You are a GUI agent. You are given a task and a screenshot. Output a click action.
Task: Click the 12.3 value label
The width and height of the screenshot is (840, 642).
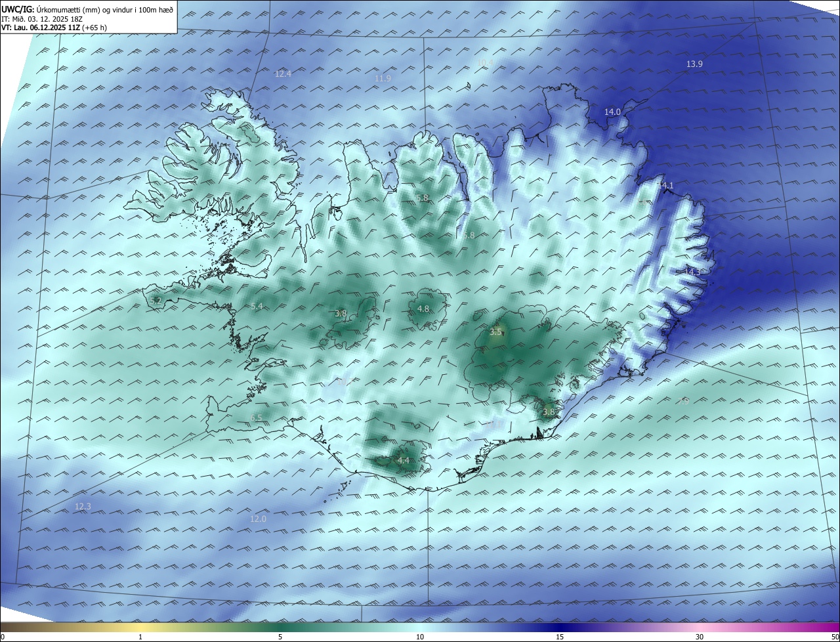[x=83, y=507]
